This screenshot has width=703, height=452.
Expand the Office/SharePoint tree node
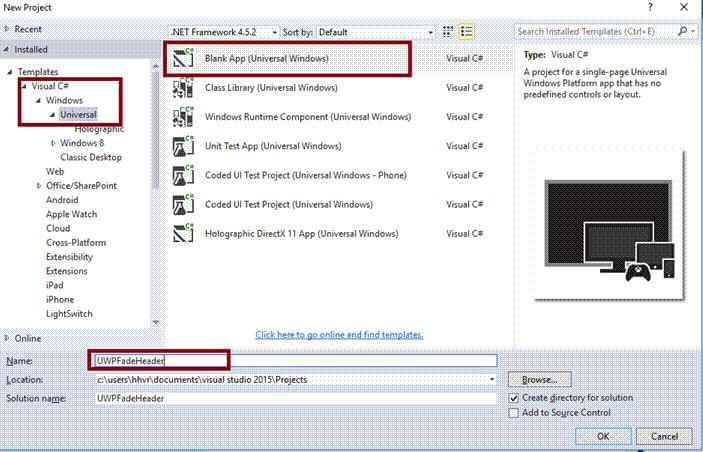tap(39, 186)
